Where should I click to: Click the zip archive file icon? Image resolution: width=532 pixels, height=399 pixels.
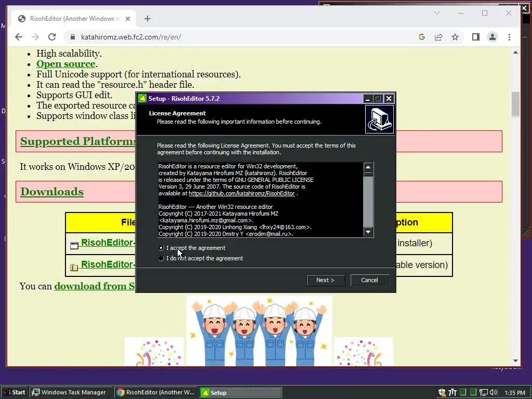click(74, 268)
